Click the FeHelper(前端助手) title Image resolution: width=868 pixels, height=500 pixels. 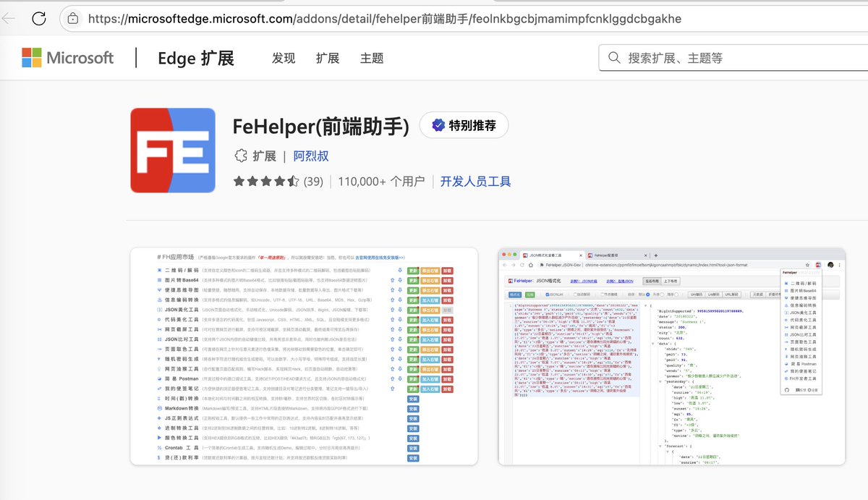321,126
